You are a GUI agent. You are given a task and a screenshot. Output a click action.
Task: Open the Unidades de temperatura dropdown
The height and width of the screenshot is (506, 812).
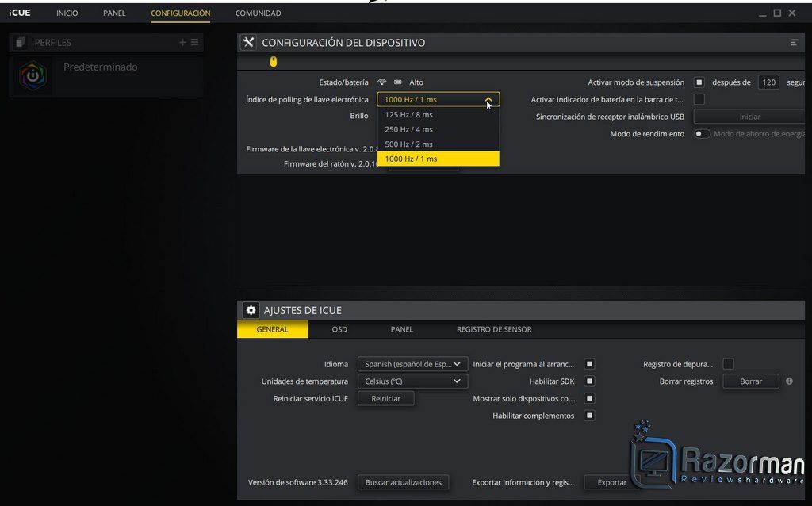coord(412,381)
